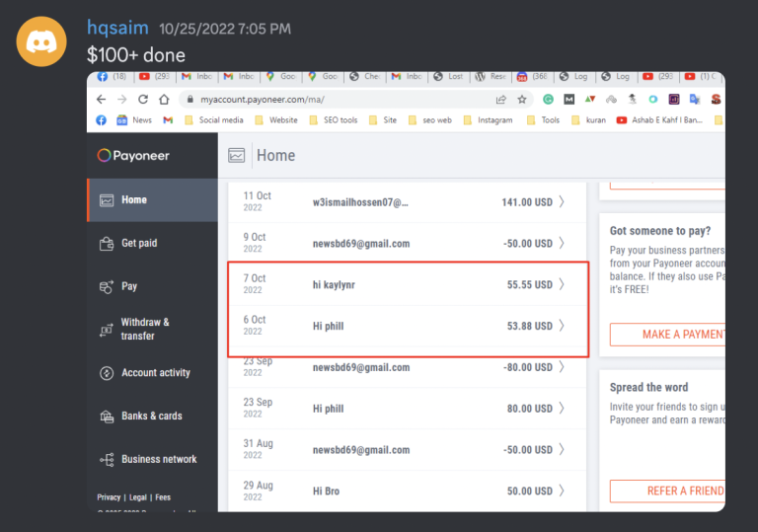This screenshot has width=758, height=532.
Task: Expand the 141.00 USD transaction chevron
Action: point(562,202)
